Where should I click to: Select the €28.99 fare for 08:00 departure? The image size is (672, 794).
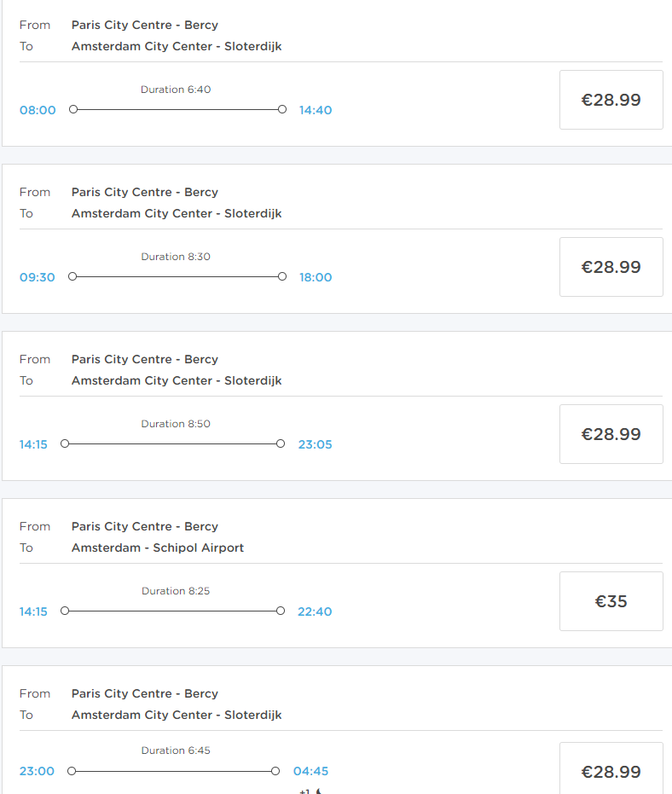coord(611,100)
